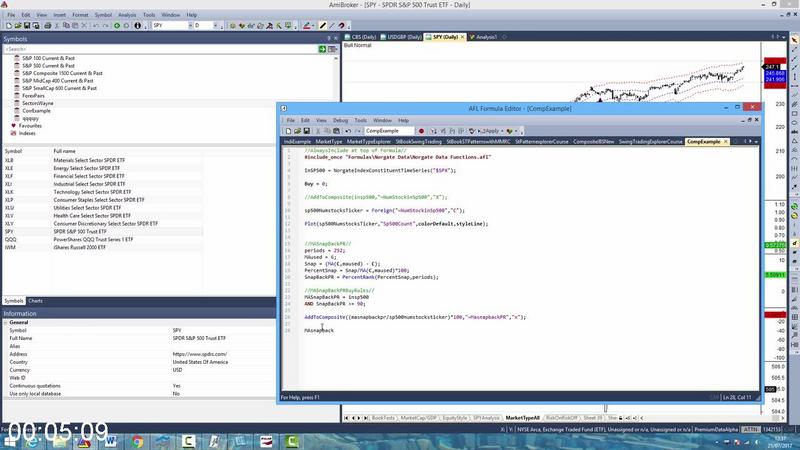This screenshot has height=450, width=800.
Task: Click the Word icon in Windows taskbar
Action: (x=110, y=441)
